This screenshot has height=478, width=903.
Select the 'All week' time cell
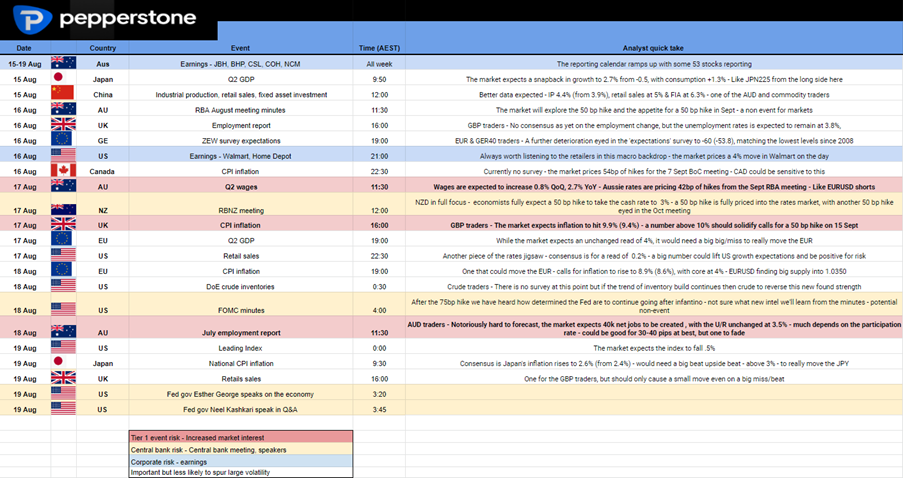tap(379, 64)
